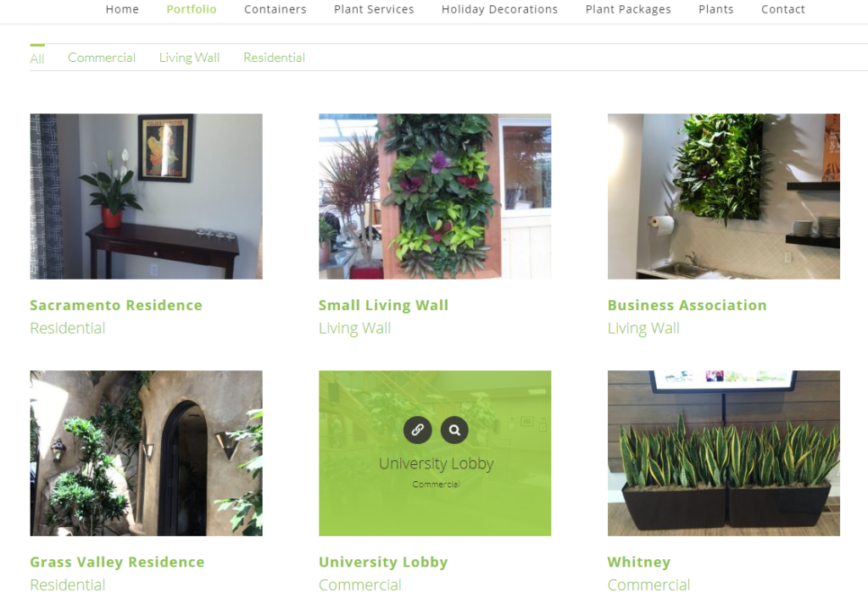Viewport: 868px width, 615px height.
Task: Select the All filter tab
Action: pyautogui.click(x=37, y=58)
